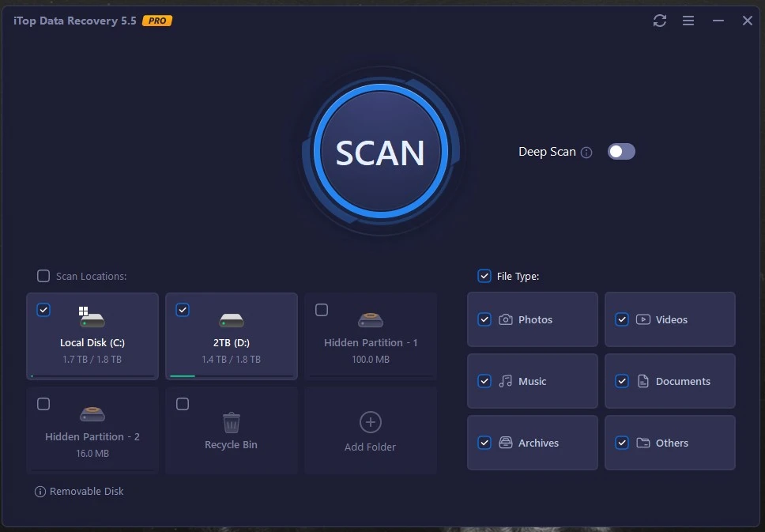Check the Hidden Partition - 2 checkbox
Image resolution: width=765 pixels, height=532 pixels.
(x=43, y=404)
